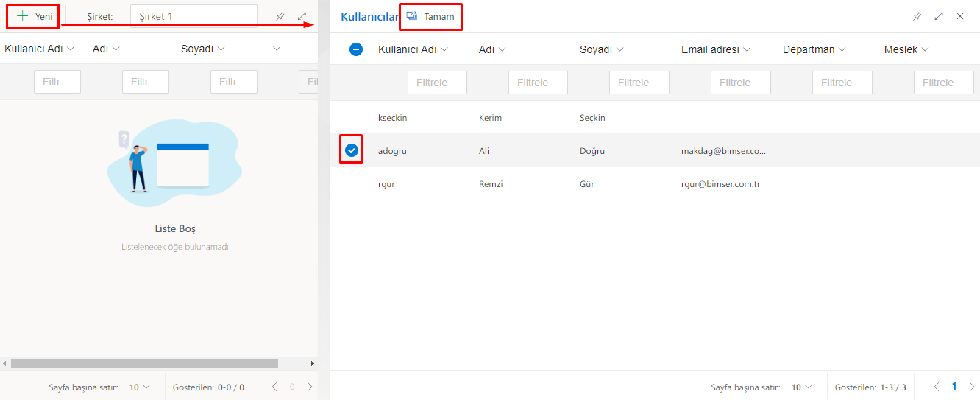980x400 pixels.
Task: Click the Gür surname cell
Action: pos(587,184)
